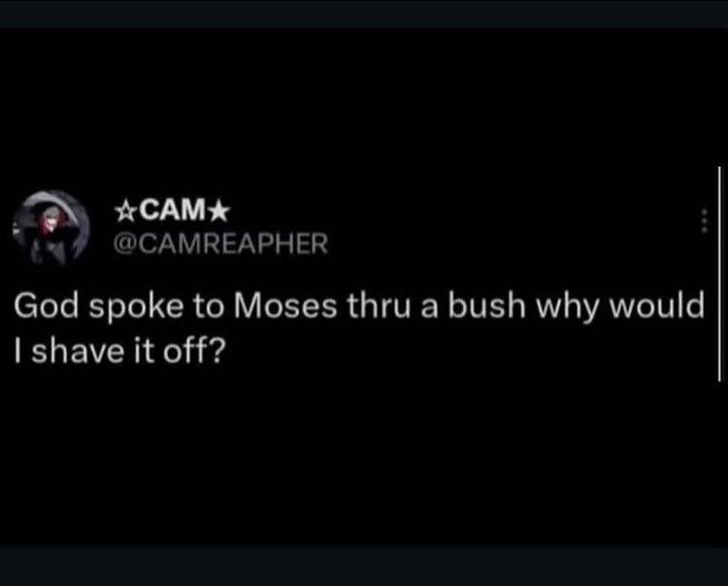The width and height of the screenshot is (728, 586).
Task: Click the dark gray bar at bottom
Action: 364,567
